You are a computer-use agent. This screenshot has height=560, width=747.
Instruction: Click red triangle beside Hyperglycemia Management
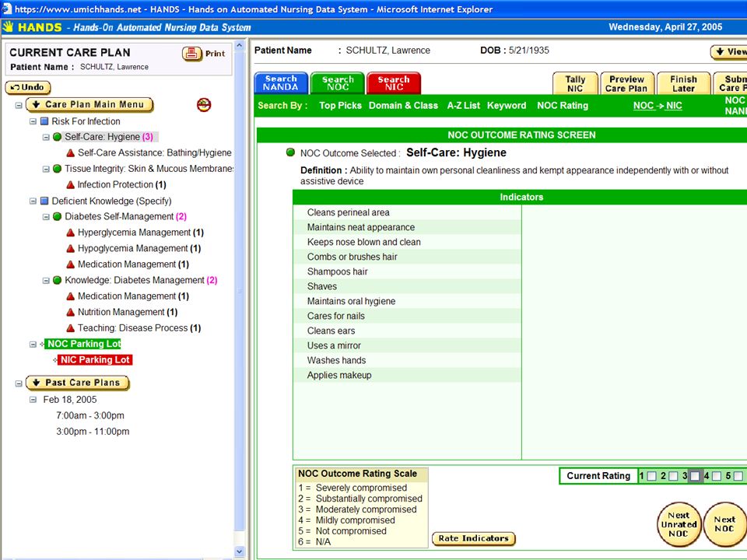(x=71, y=233)
